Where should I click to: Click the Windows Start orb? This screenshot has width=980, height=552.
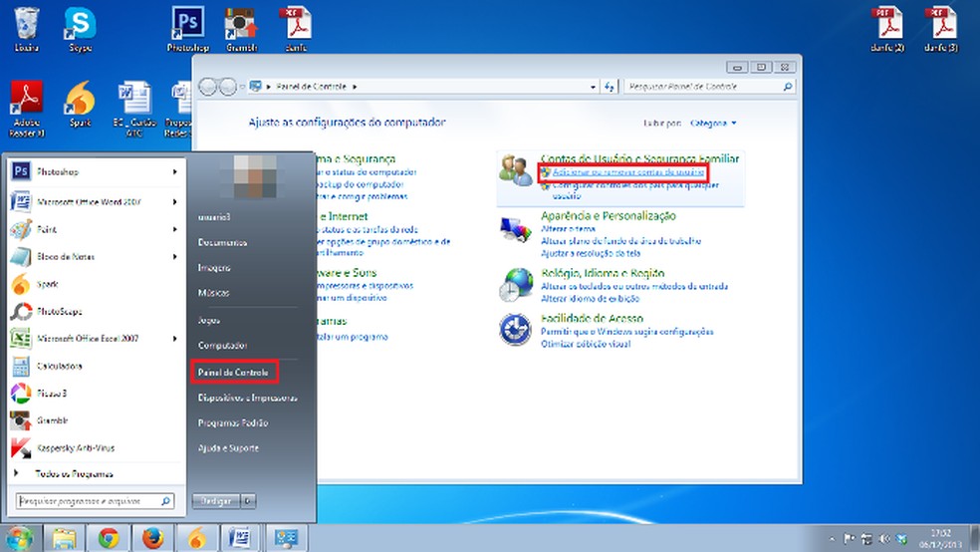coord(19,538)
